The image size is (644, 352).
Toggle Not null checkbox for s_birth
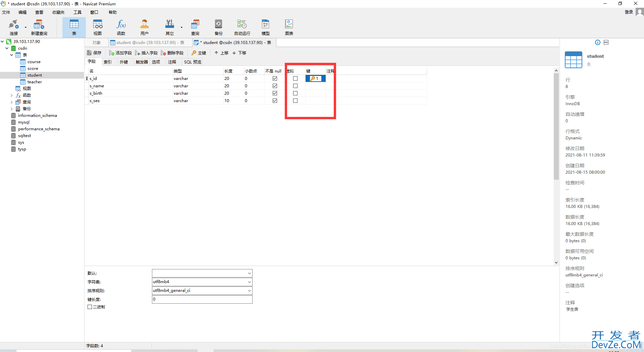(275, 93)
